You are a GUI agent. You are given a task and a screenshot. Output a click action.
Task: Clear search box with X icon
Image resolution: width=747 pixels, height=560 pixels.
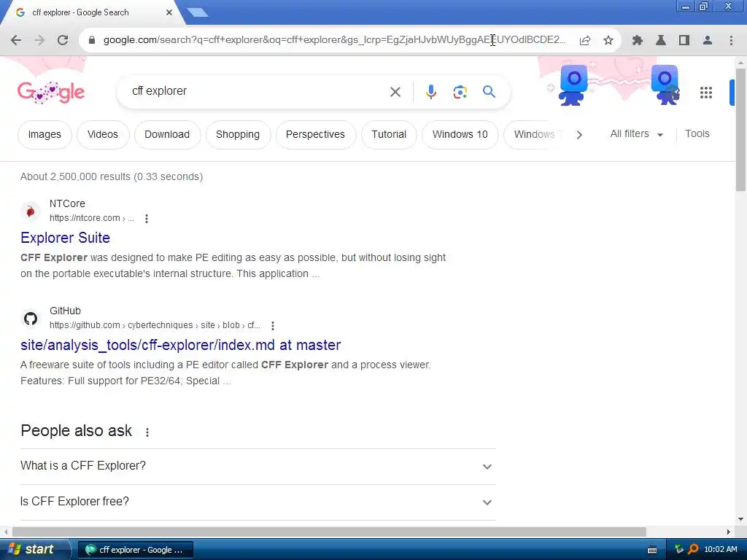point(395,91)
